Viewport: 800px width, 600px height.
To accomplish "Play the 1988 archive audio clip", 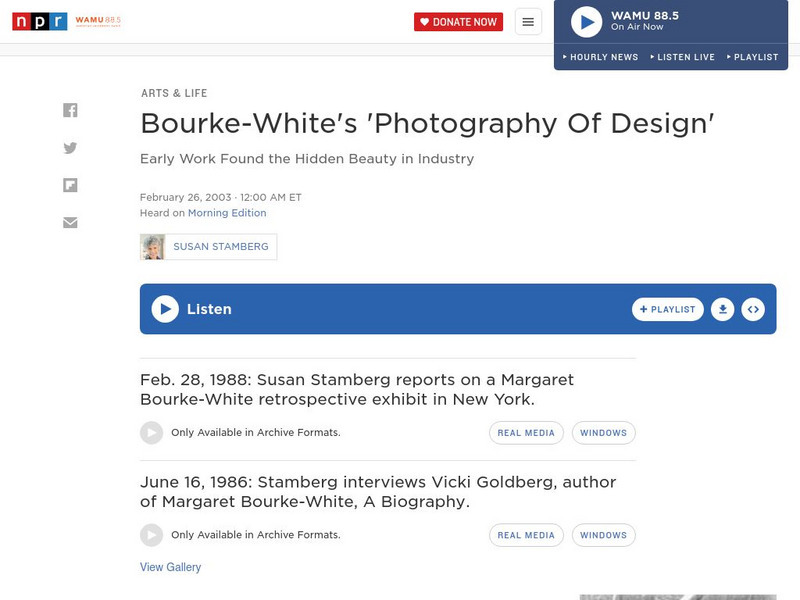I will click(150, 432).
